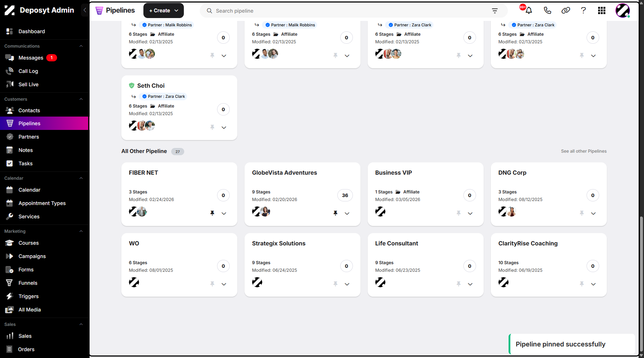This screenshot has width=644, height=358.
Task: Pin the Business VIP pipeline
Action: click(x=459, y=213)
